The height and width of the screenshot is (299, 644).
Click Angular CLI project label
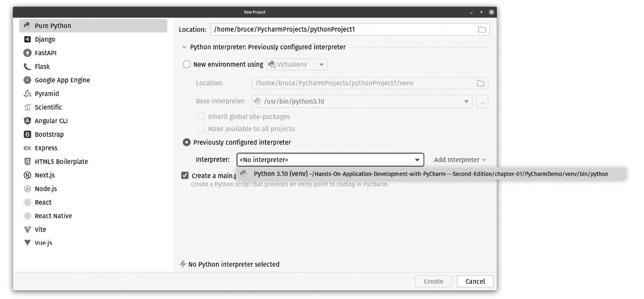[51, 121]
